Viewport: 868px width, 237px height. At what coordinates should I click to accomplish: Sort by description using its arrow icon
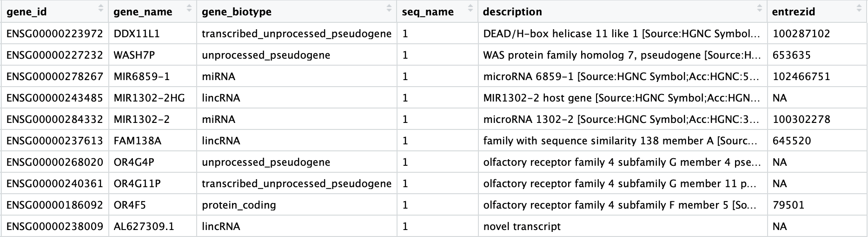[759, 8]
